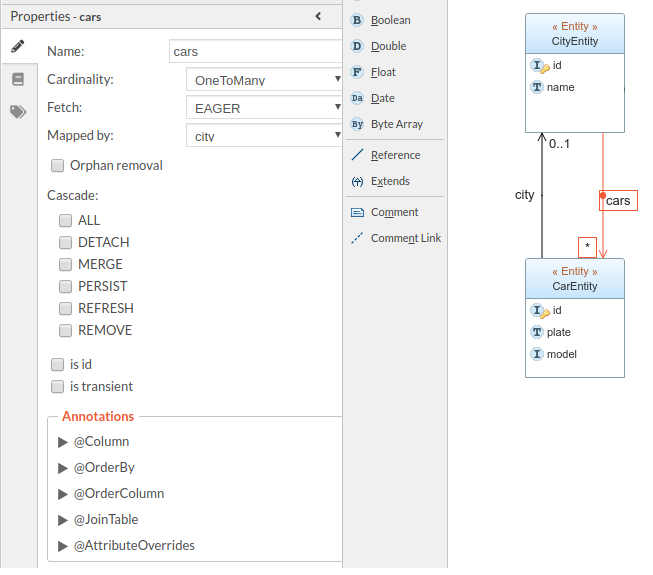Check the REFRESH cascade option
This screenshot has width=653, height=575.
click(x=65, y=309)
